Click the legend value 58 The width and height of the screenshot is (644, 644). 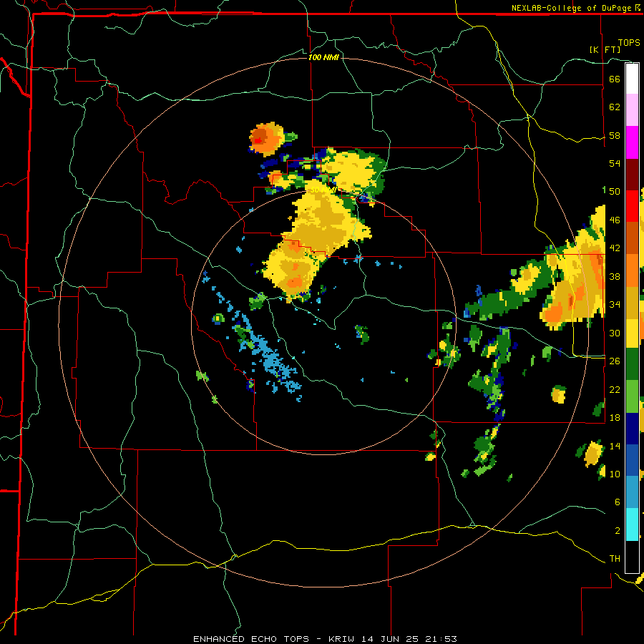[x=615, y=135]
